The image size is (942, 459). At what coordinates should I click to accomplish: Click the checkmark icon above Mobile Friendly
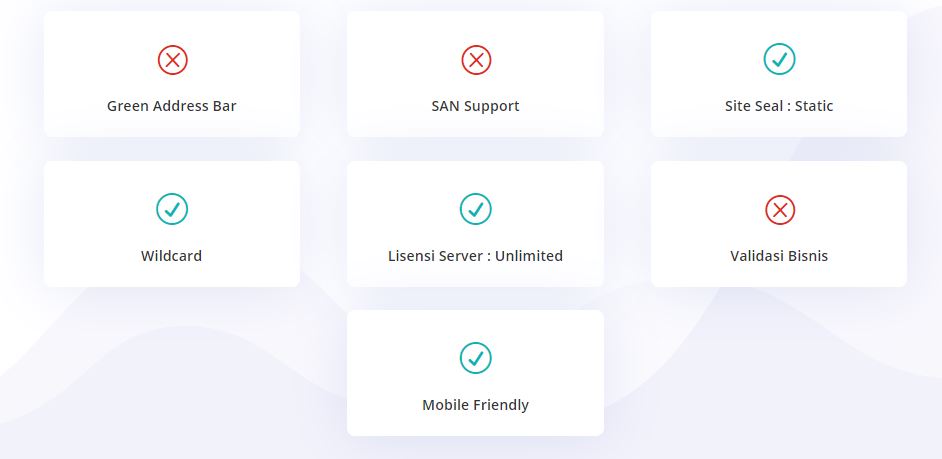475,358
